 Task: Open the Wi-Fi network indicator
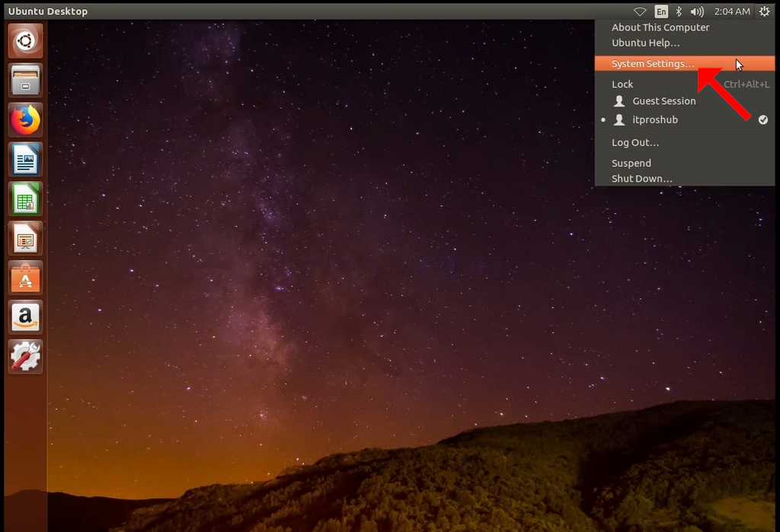(x=640, y=11)
